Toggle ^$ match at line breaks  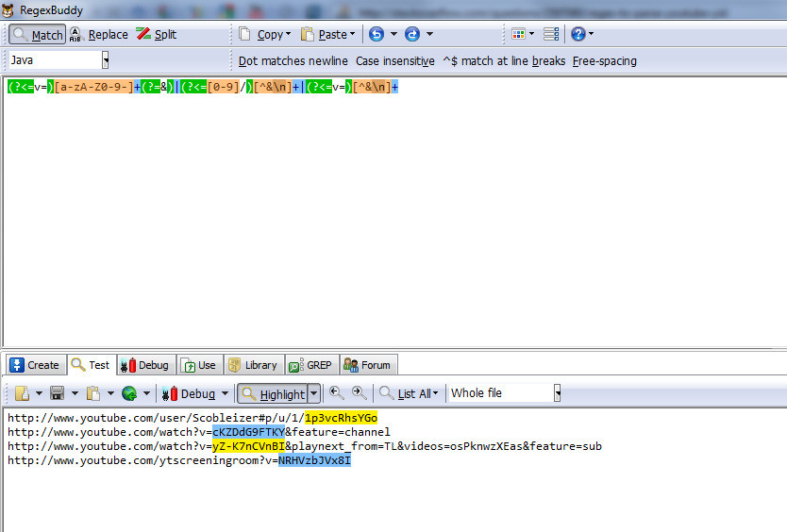(x=504, y=61)
